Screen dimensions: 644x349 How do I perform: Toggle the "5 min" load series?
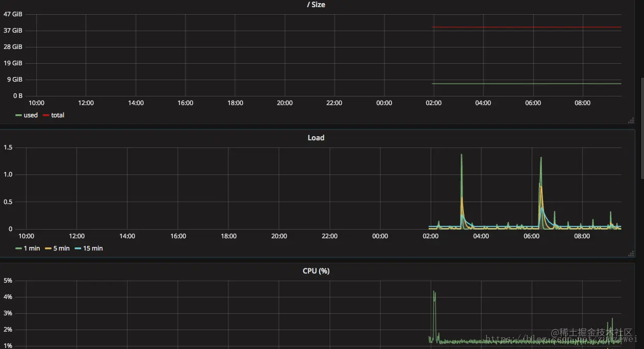(x=62, y=248)
